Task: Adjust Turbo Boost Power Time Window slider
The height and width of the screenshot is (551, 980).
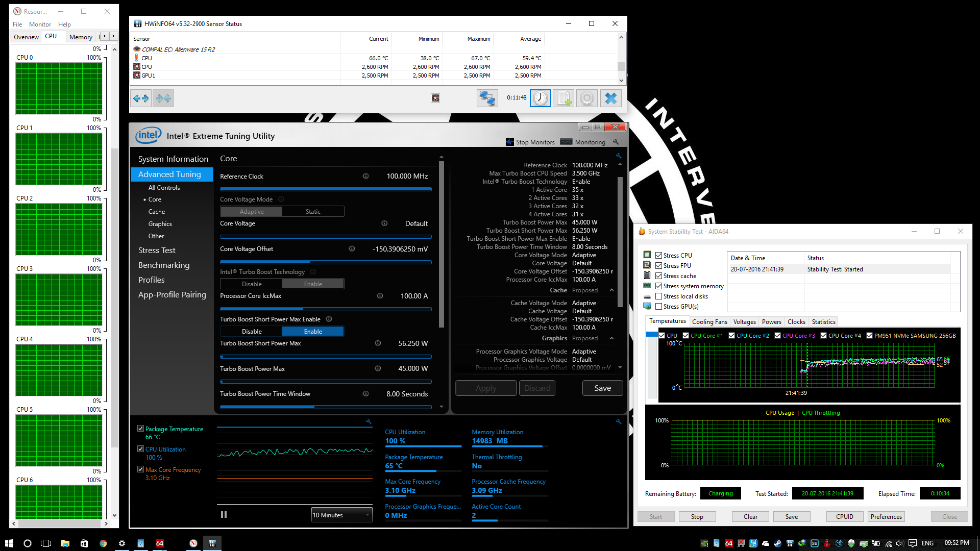Action: coord(326,407)
